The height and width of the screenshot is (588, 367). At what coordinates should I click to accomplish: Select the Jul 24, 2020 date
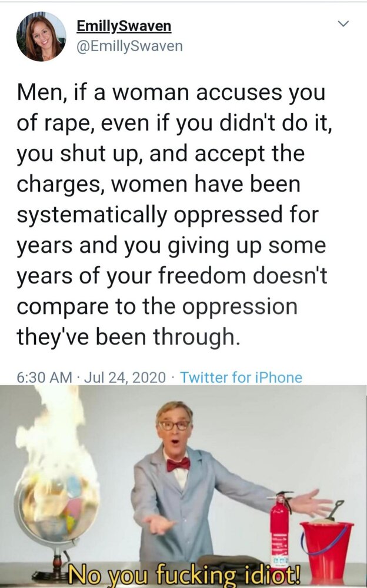click(x=125, y=377)
